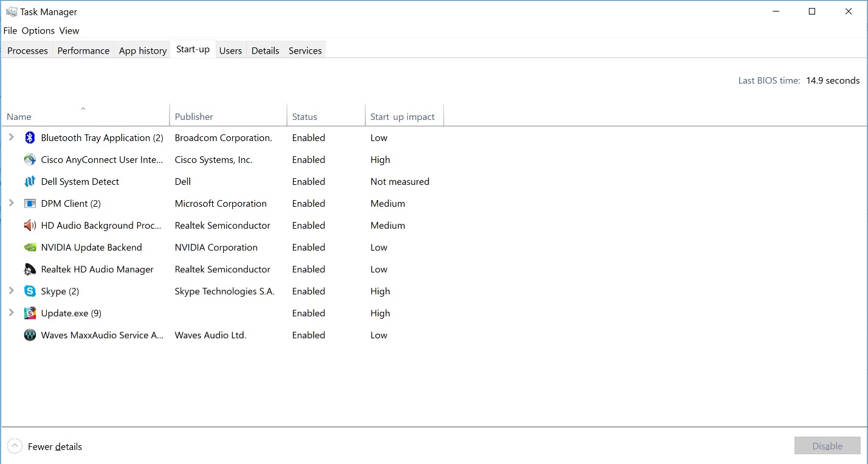Expand the Update.exe group
868x464 pixels.
click(x=11, y=313)
